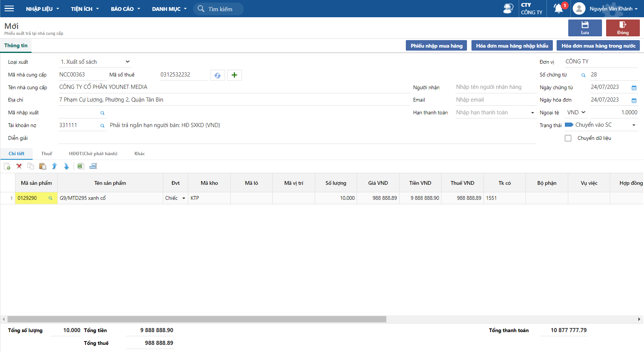Click the horizontal scrollbar of the grid
The width and height of the screenshot is (644, 352).
pos(197,319)
